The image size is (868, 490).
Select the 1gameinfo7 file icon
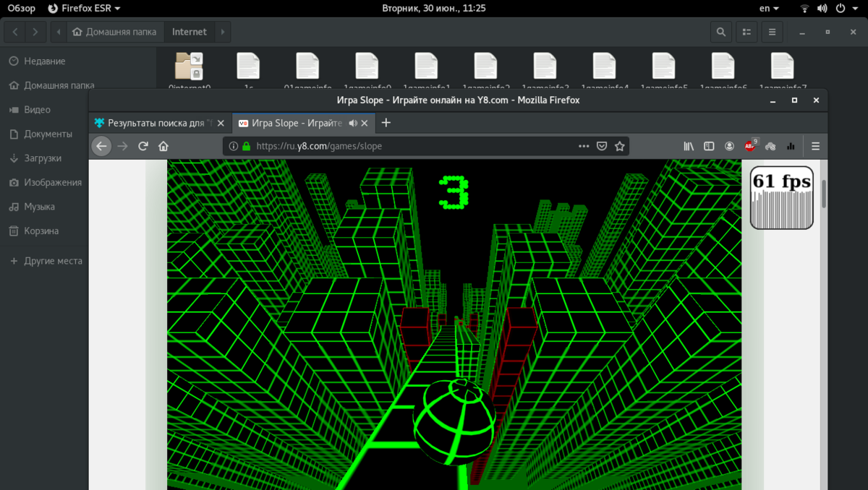tap(782, 66)
